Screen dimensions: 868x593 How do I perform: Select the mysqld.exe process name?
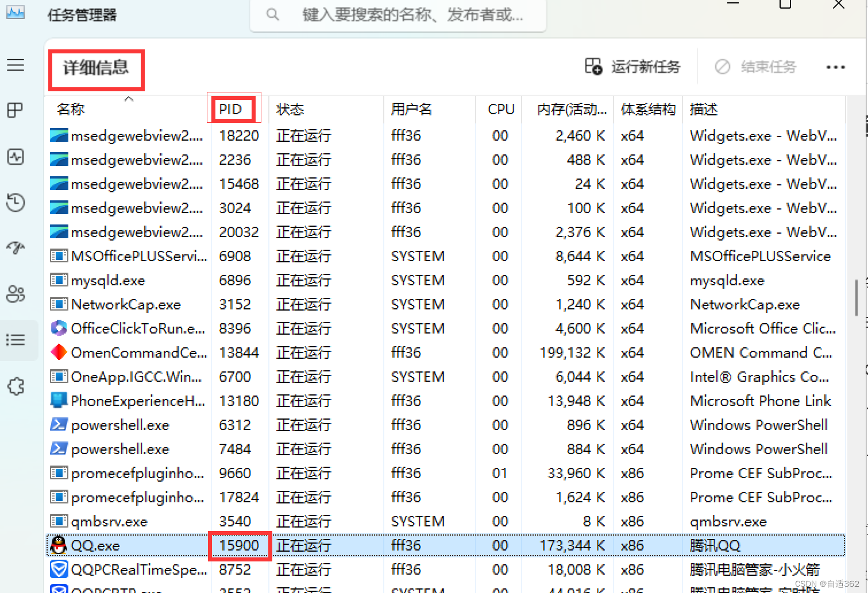[x=108, y=280]
